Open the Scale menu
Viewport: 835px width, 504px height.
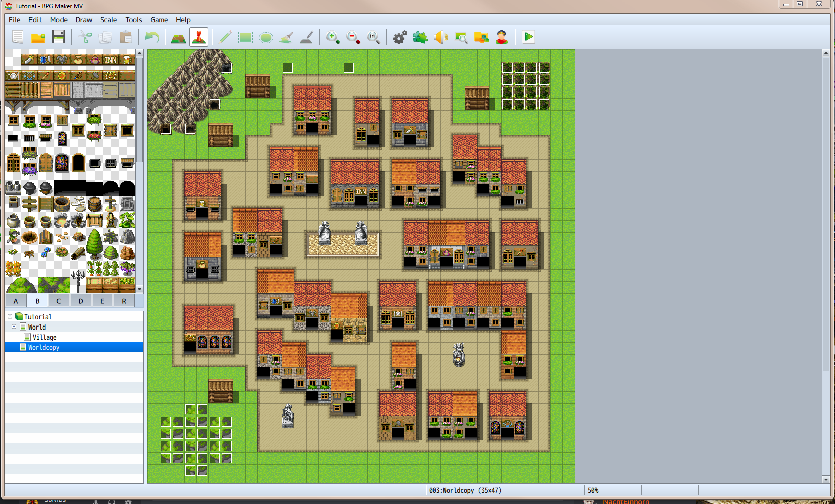click(x=108, y=20)
